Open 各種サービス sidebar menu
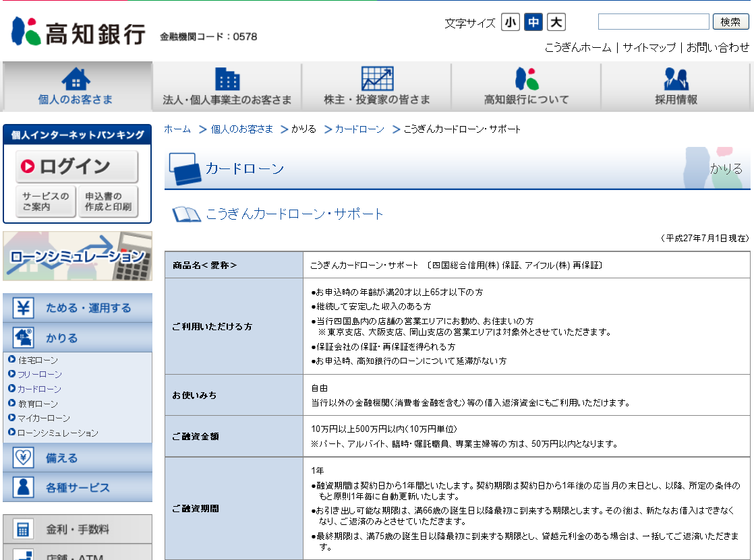The image size is (754, 560). [78, 487]
